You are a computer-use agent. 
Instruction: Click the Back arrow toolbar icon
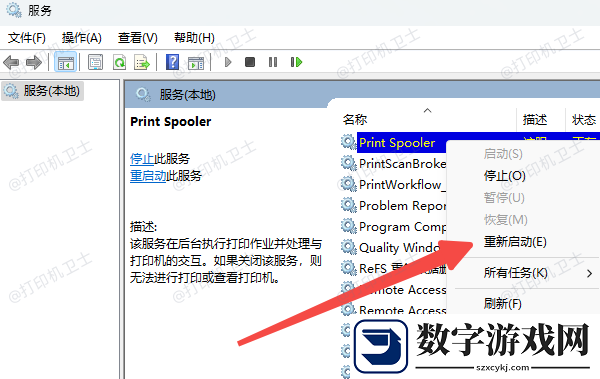click(11, 62)
